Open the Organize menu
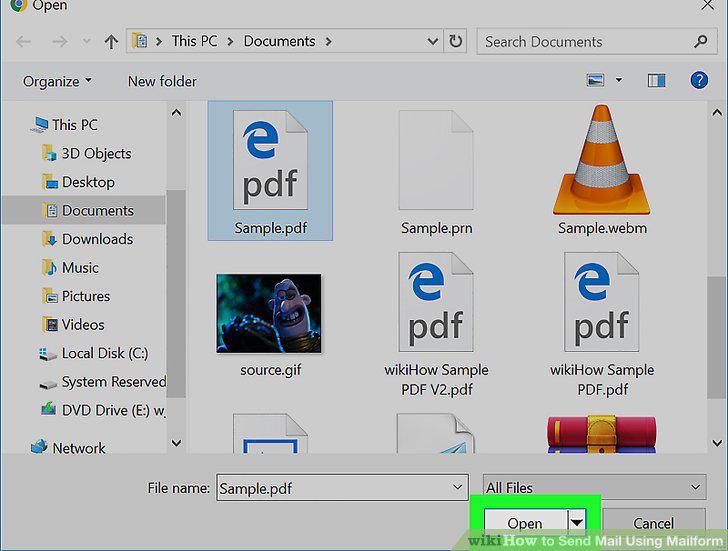Screen dimensions: 728x551 57,82
